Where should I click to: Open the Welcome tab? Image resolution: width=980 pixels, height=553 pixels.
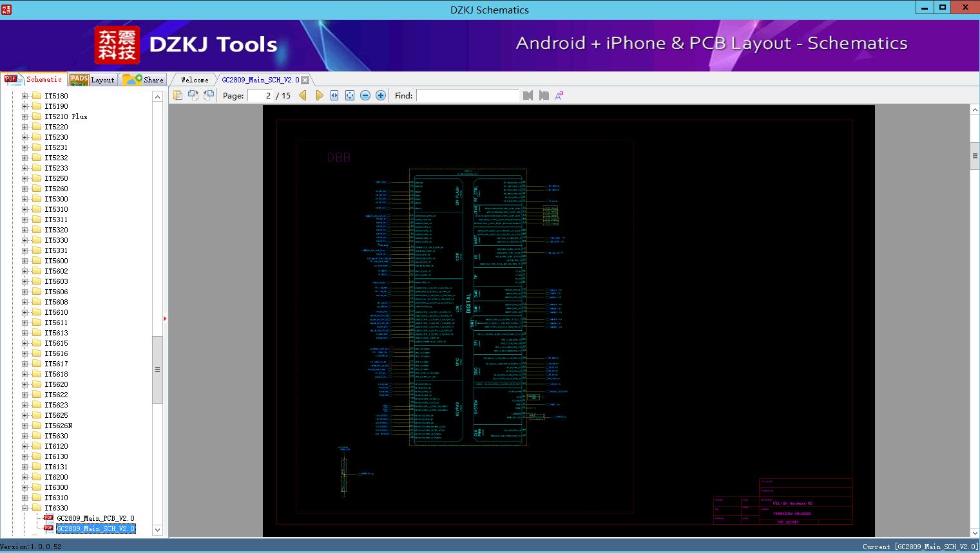point(194,80)
